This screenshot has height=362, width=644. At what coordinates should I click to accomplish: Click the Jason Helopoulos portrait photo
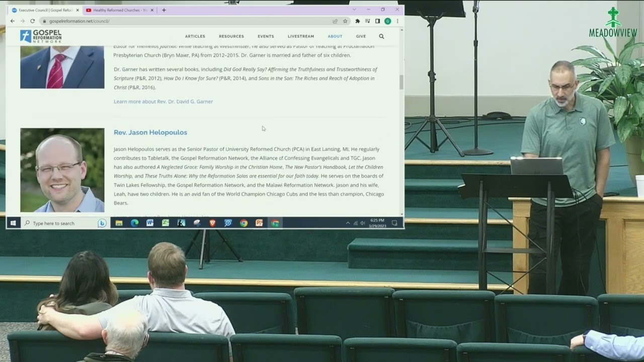click(62, 170)
